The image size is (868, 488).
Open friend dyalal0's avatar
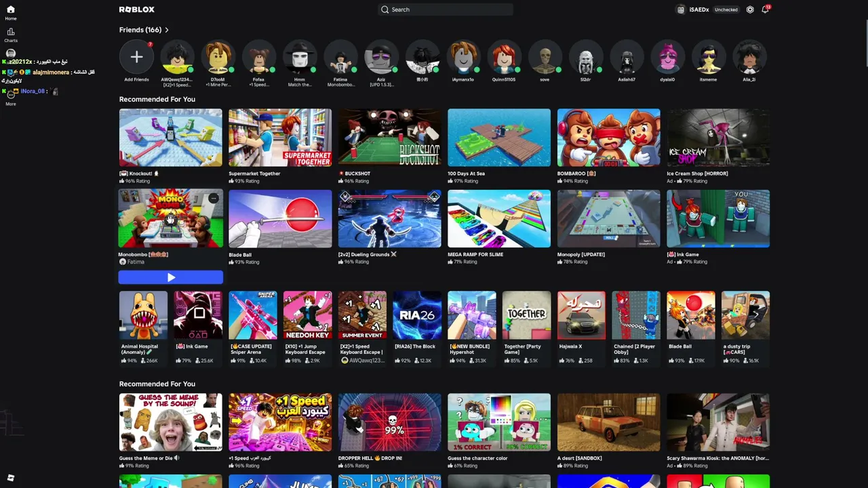[667, 58]
